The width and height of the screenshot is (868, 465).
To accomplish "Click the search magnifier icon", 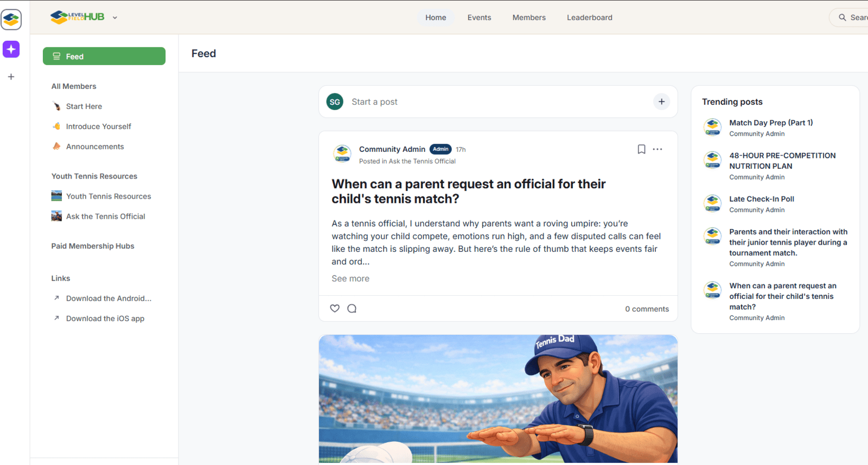I will (x=843, y=17).
